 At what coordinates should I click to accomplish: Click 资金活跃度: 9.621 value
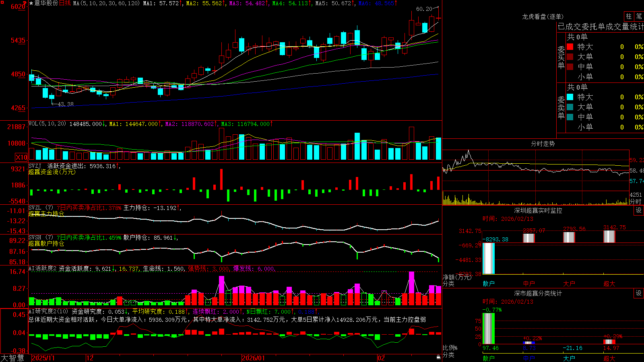tap(85, 269)
